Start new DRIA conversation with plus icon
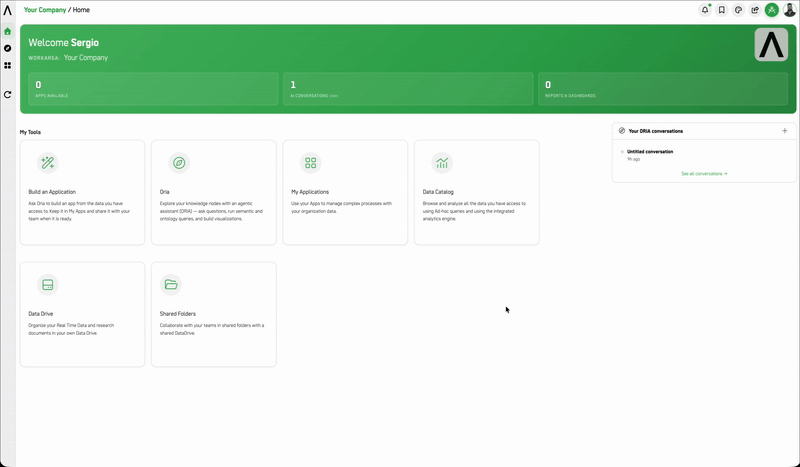This screenshot has width=800, height=467. tap(785, 131)
